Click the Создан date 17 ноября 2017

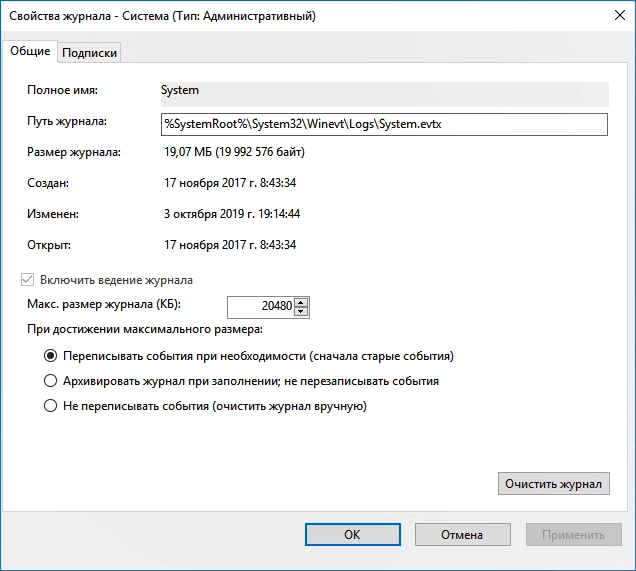coord(230,183)
